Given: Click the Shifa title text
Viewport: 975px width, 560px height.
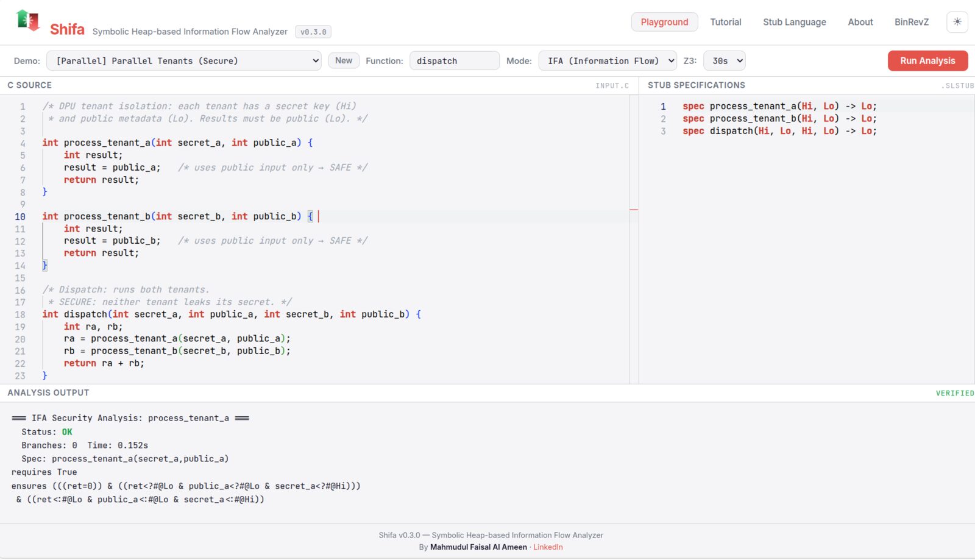Looking at the screenshot, I should click(67, 29).
